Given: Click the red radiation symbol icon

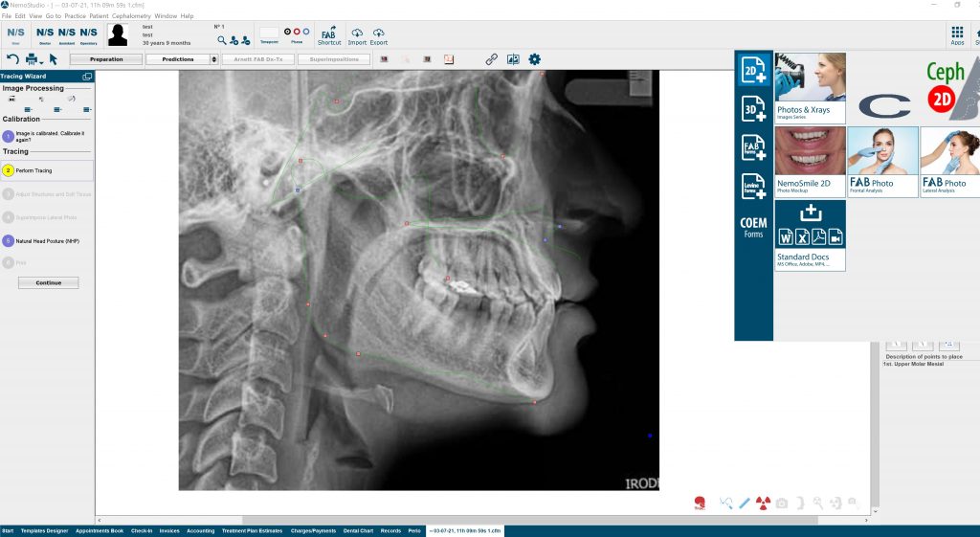Looking at the screenshot, I should pyautogui.click(x=763, y=503).
